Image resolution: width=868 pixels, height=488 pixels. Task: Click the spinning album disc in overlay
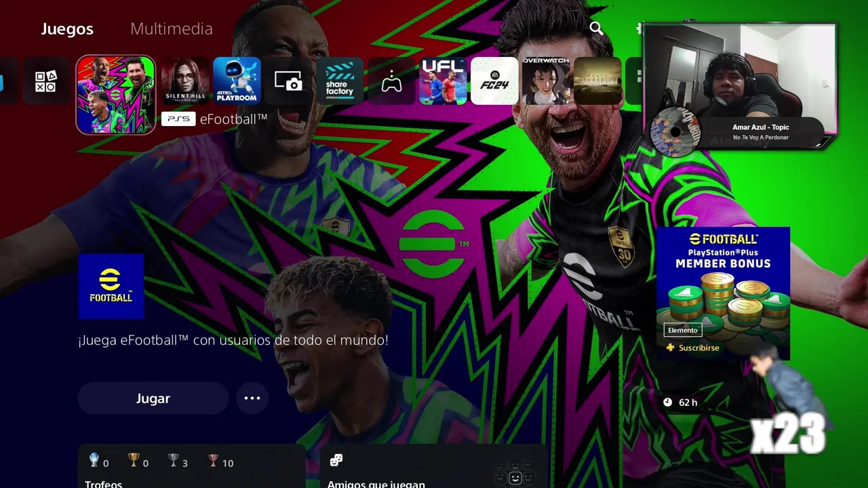click(674, 132)
